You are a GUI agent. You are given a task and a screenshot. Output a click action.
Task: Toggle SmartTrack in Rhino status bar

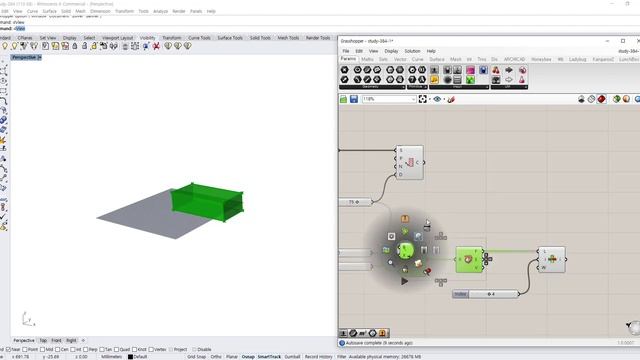pyautogui.click(x=269, y=357)
